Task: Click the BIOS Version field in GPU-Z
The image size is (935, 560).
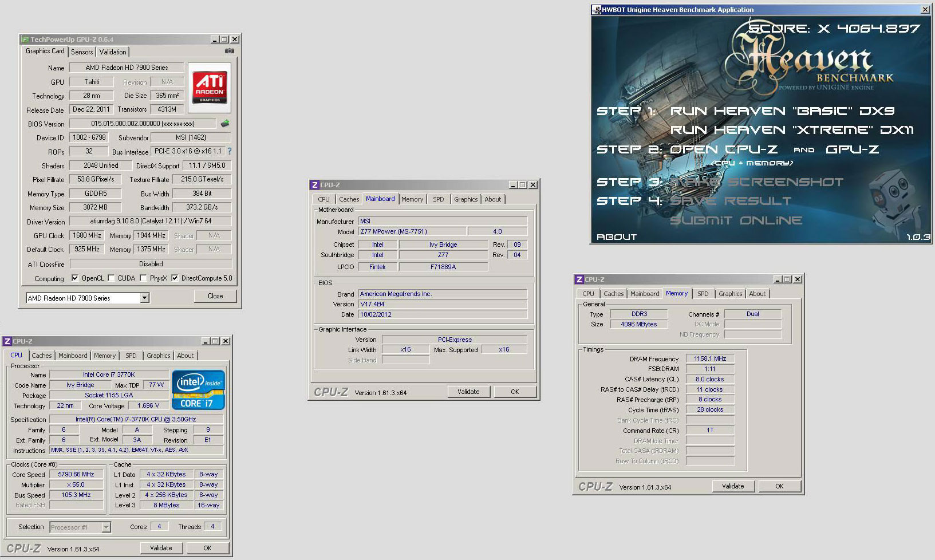Action: click(x=143, y=124)
